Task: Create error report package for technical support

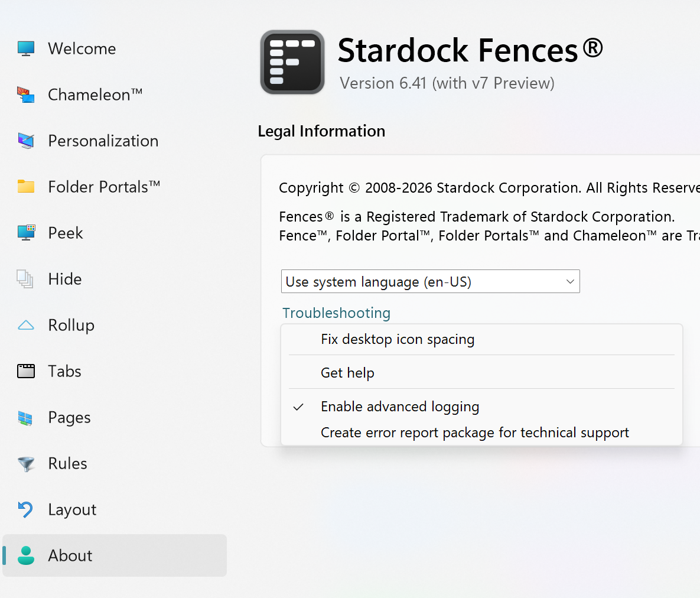Action: coord(474,433)
